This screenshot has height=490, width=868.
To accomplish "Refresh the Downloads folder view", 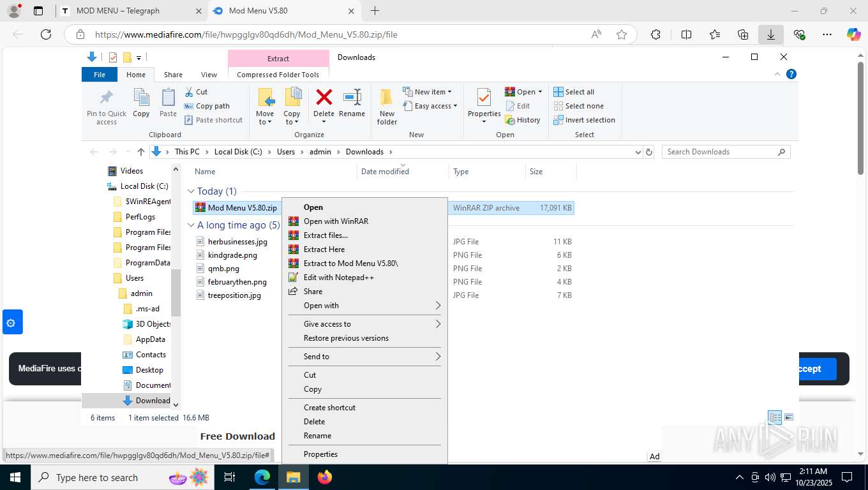I will 649,152.
